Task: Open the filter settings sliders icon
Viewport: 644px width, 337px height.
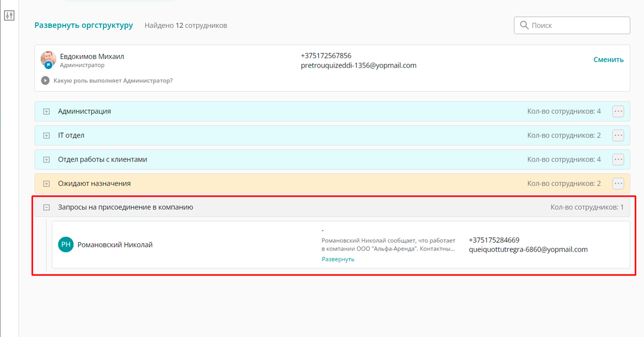Action: [x=9, y=16]
